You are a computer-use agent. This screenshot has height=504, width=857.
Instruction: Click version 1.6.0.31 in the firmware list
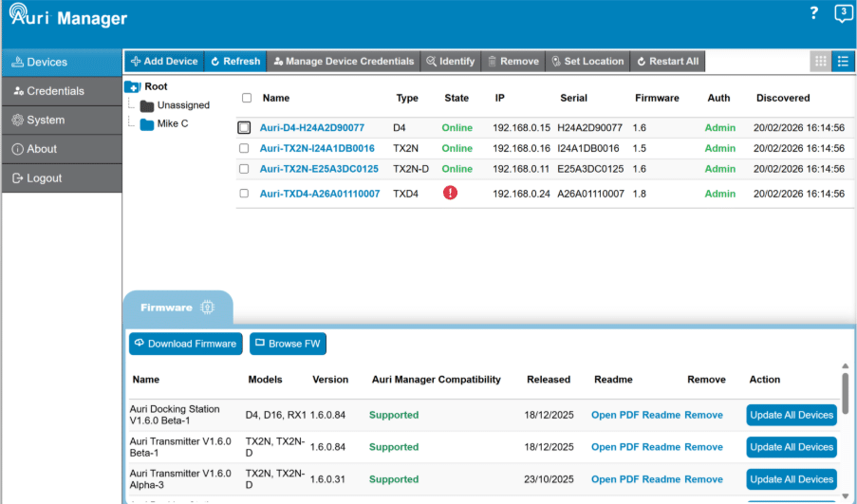point(327,479)
